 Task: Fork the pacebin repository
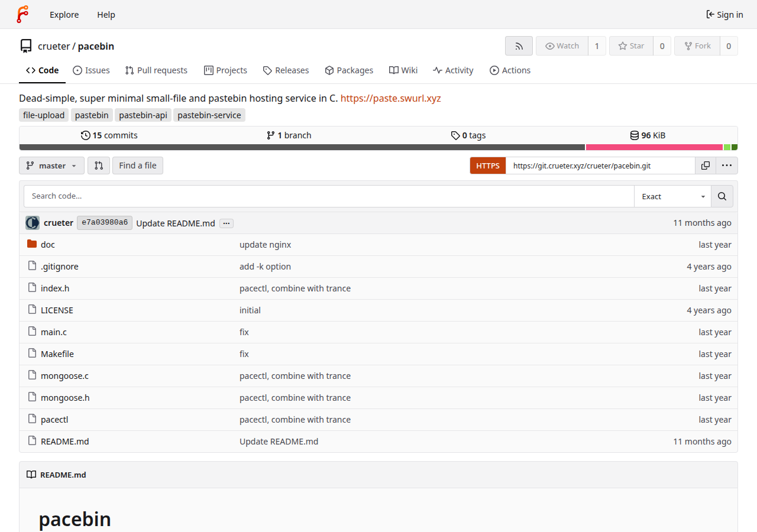tap(697, 46)
